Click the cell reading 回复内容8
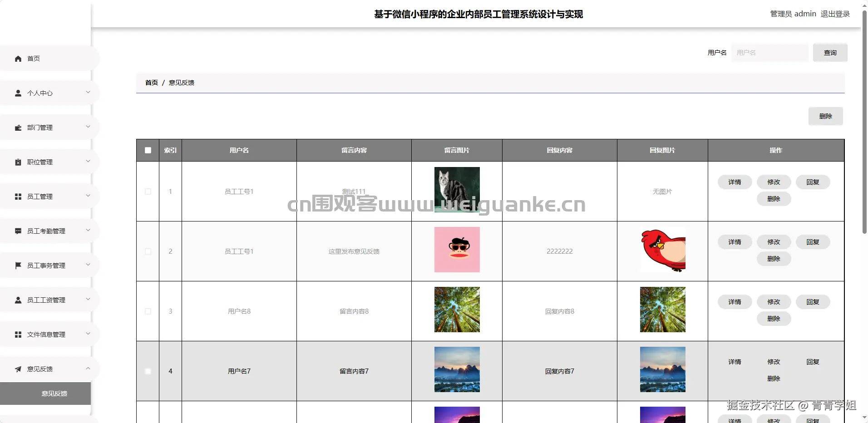This screenshot has width=868, height=423. pyautogui.click(x=559, y=311)
